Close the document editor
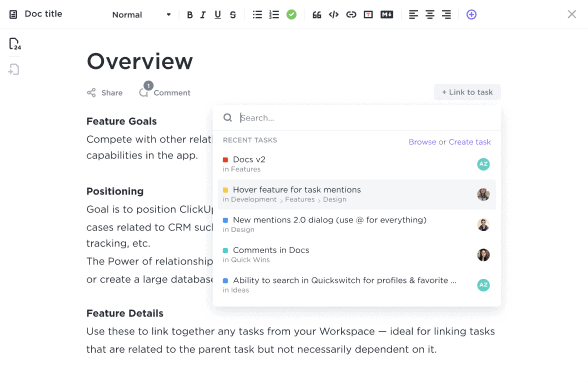This screenshot has height=391, width=588. [x=572, y=14]
